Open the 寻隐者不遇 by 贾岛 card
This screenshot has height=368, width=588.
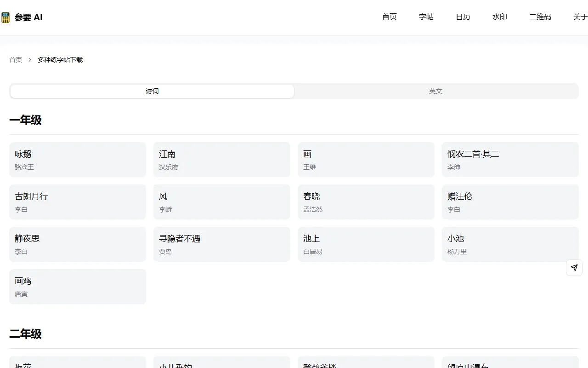coord(222,244)
